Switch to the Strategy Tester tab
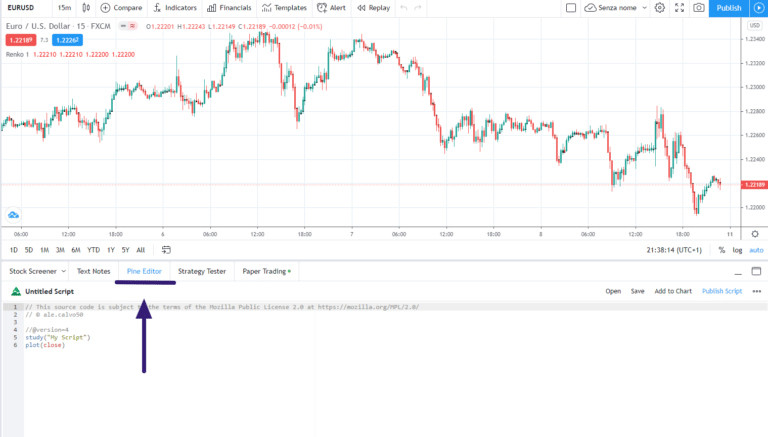 coord(202,271)
